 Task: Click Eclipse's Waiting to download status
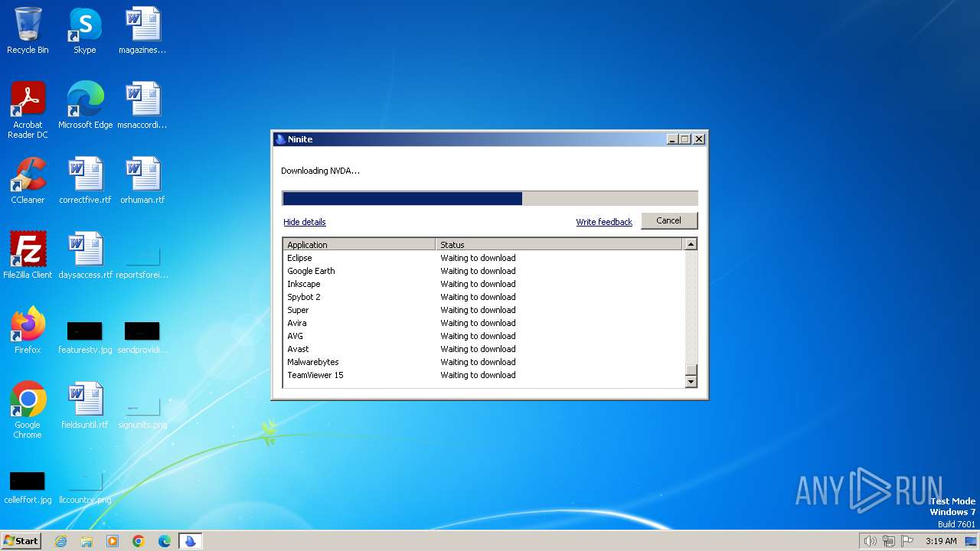(x=478, y=258)
